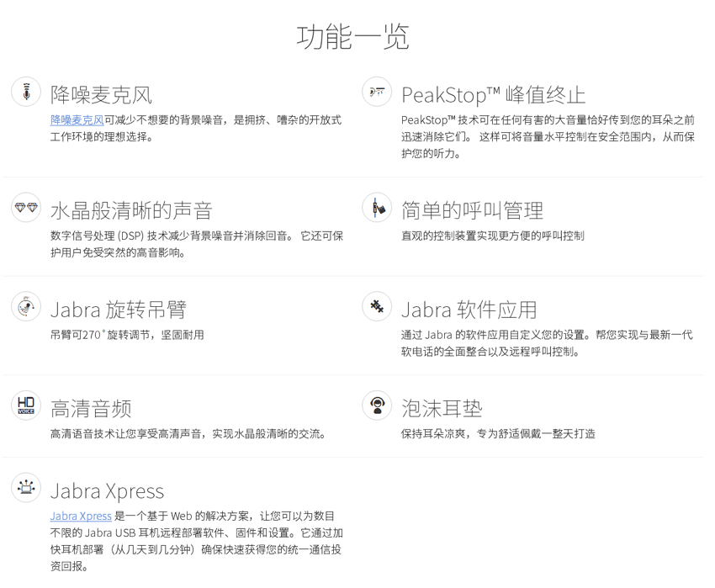Image resolution: width=715 pixels, height=588 pixels.
Task: Click the PeakStop™ 技术 description paragraph
Action: pyautogui.click(x=548, y=137)
